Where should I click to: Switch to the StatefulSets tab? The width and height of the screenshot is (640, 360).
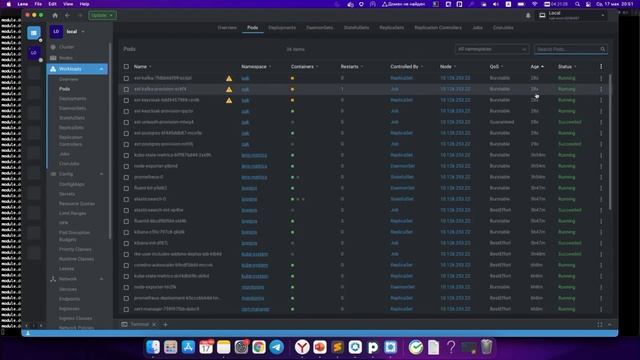pyautogui.click(x=356, y=28)
